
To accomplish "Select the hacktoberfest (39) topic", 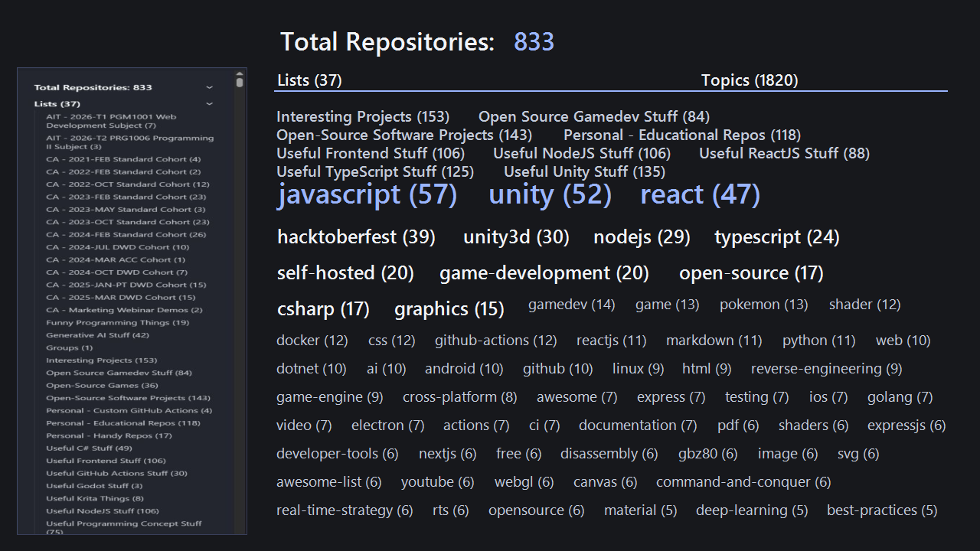I will point(356,237).
